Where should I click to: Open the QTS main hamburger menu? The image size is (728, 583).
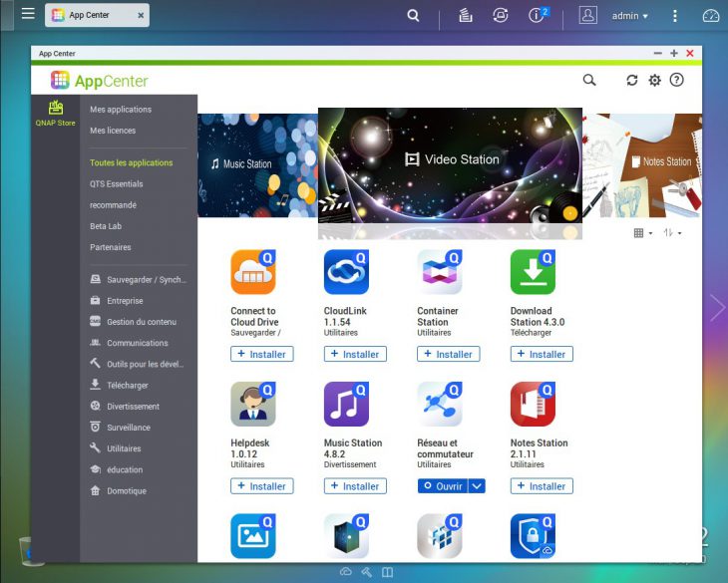[x=28, y=15]
